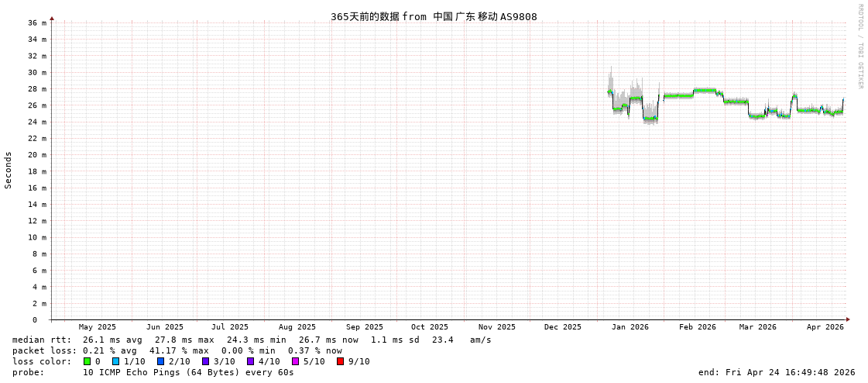Click the RRDTOOL / TOBI OETIKER watermark
The height and width of the screenshot is (383, 868).
(859, 47)
